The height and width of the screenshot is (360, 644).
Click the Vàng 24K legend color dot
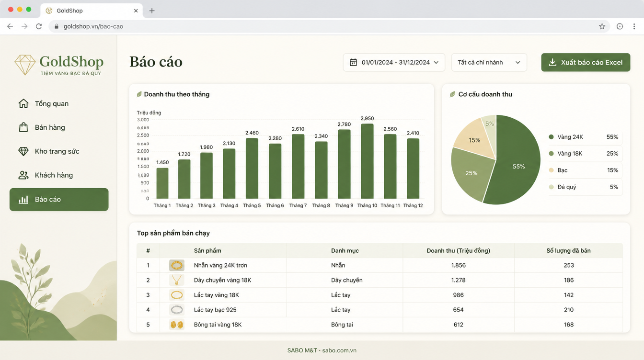coord(551,137)
